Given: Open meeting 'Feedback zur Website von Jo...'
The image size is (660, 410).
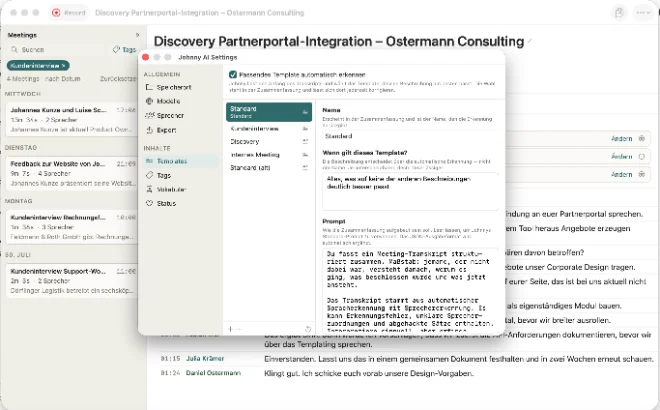Looking at the screenshot, I should [x=72, y=173].
